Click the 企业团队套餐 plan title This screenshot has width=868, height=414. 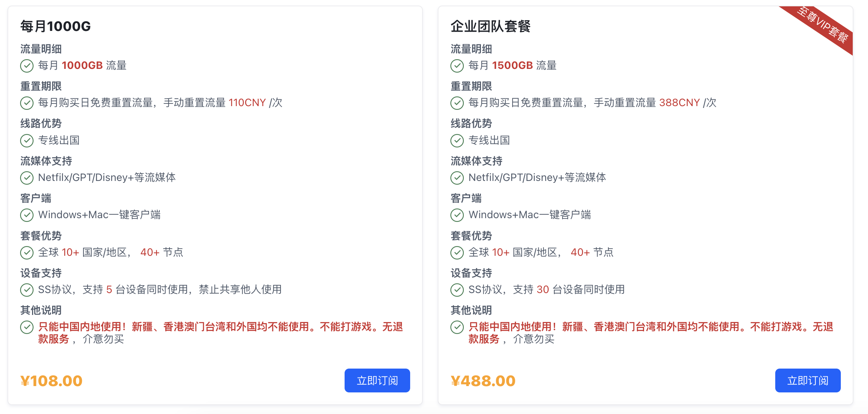pyautogui.click(x=491, y=26)
